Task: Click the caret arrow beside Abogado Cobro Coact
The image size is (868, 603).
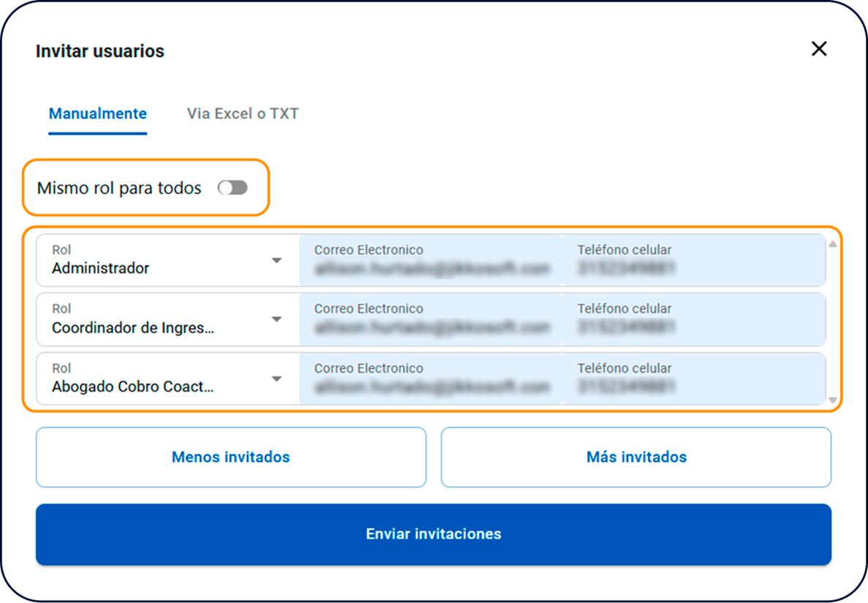Action: pos(276,379)
